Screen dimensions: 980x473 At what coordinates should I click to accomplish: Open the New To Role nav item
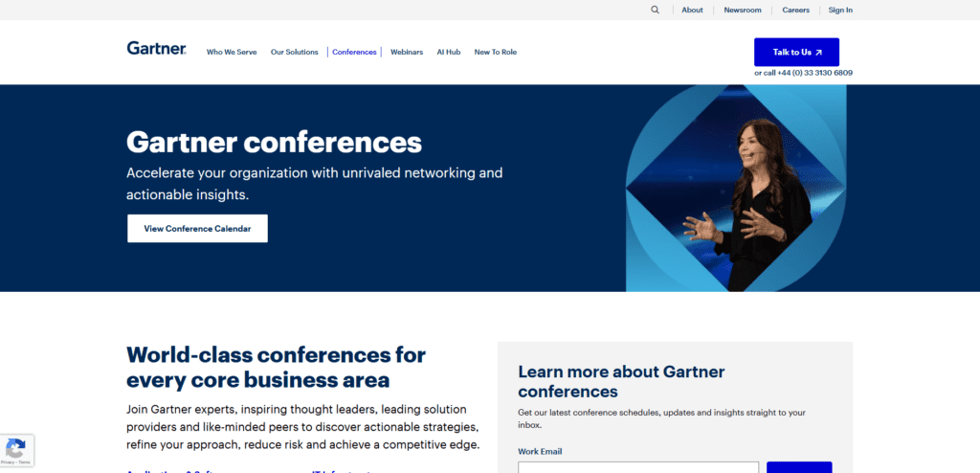[x=496, y=52]
